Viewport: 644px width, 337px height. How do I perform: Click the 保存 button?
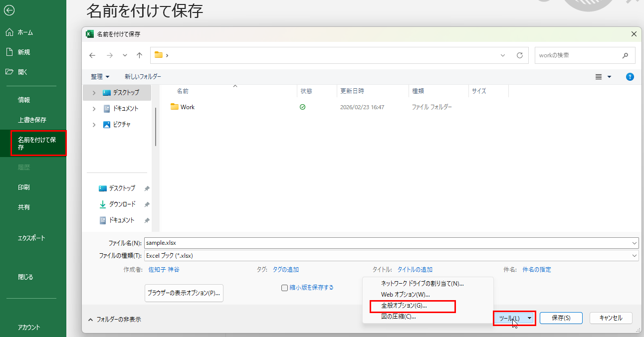[561, 318]
